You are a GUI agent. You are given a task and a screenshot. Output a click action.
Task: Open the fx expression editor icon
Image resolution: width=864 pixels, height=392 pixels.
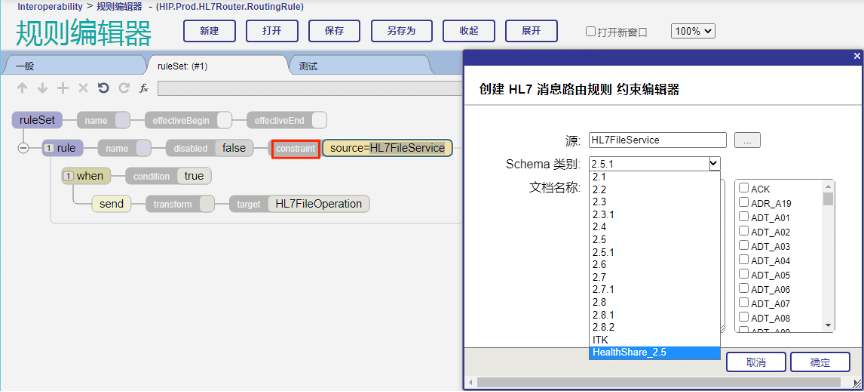143,88
